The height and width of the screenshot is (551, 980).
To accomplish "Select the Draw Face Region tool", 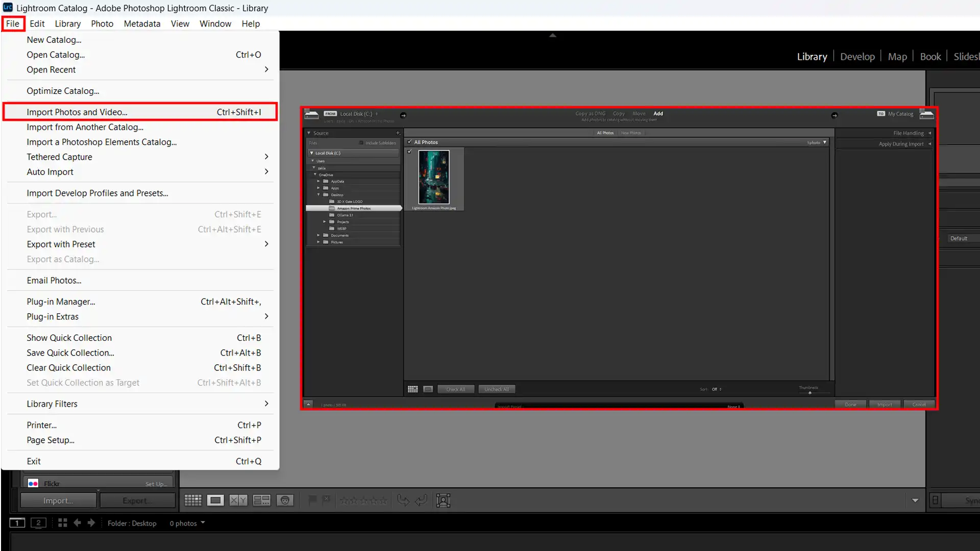I will click(x=443, y=500).
